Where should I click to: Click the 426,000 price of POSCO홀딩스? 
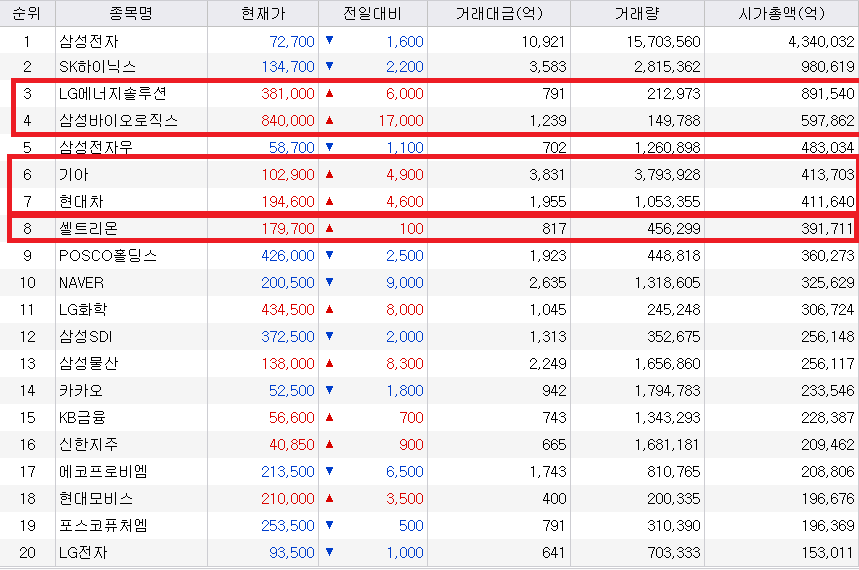[x=288, y=256]
